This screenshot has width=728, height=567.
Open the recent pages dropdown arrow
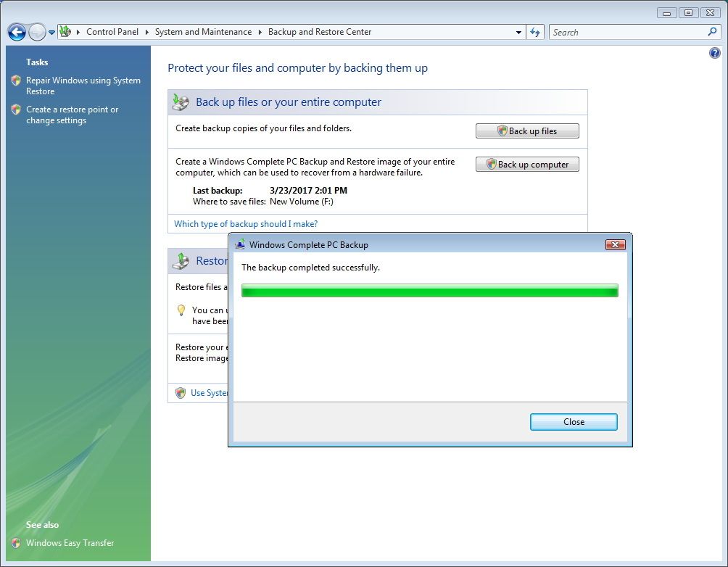point(50,32)
